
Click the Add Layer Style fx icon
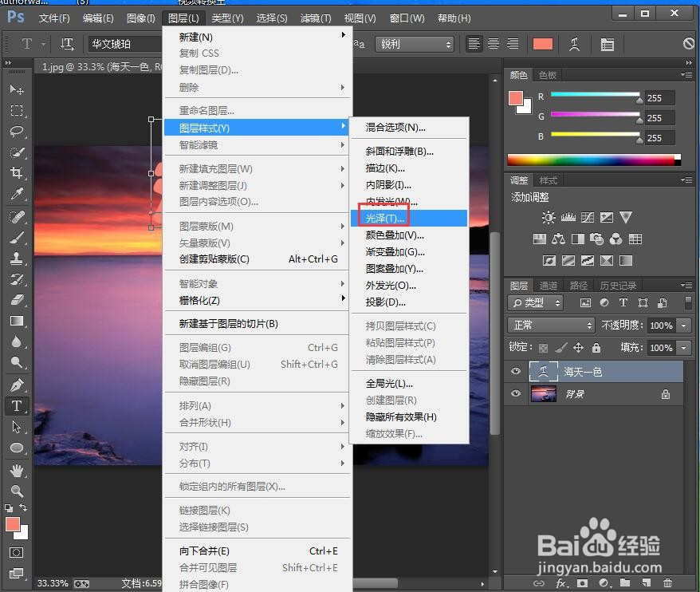pos(560,583)
